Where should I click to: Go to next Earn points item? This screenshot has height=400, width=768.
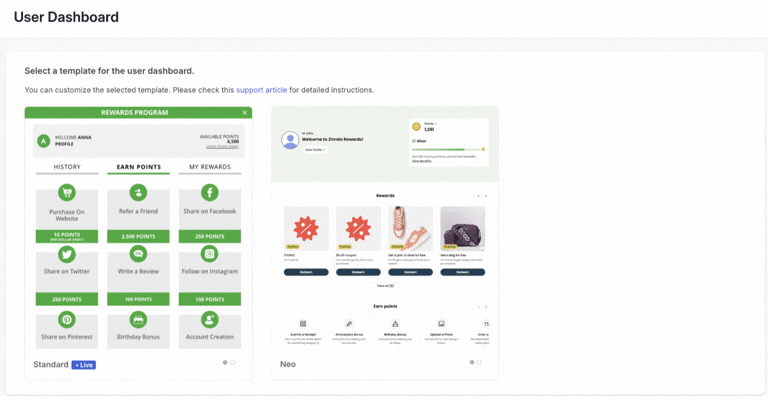pyautogui.click(x=486, y=307)
